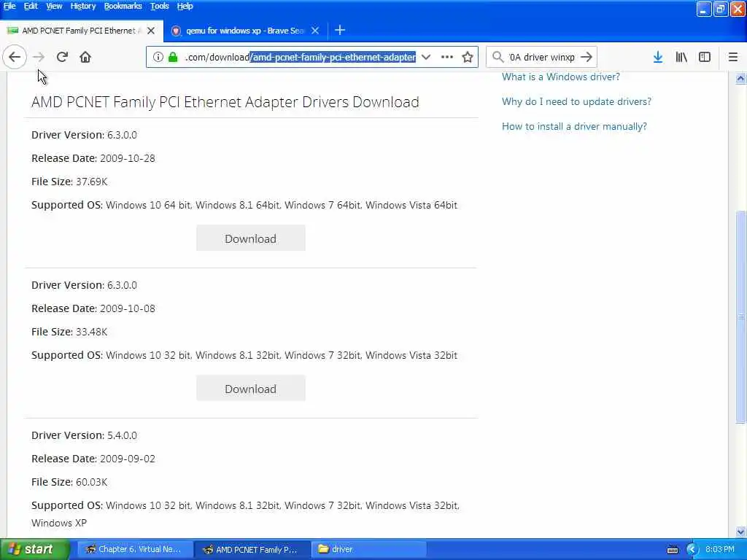Download driver released 2009-10-08
The width and height of the screenshot is (747, 560).
(251, 389)
